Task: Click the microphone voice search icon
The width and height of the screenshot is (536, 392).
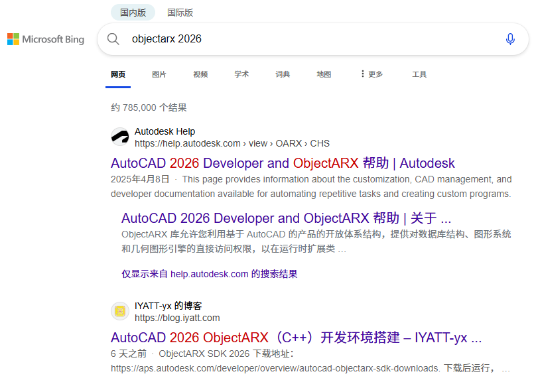Action: point(509,39)
